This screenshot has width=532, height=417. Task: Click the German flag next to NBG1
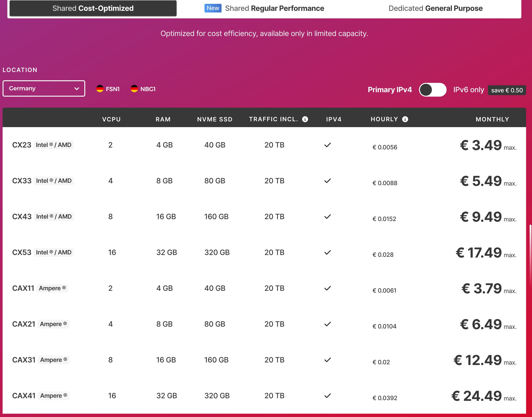(x=134, y=89)
